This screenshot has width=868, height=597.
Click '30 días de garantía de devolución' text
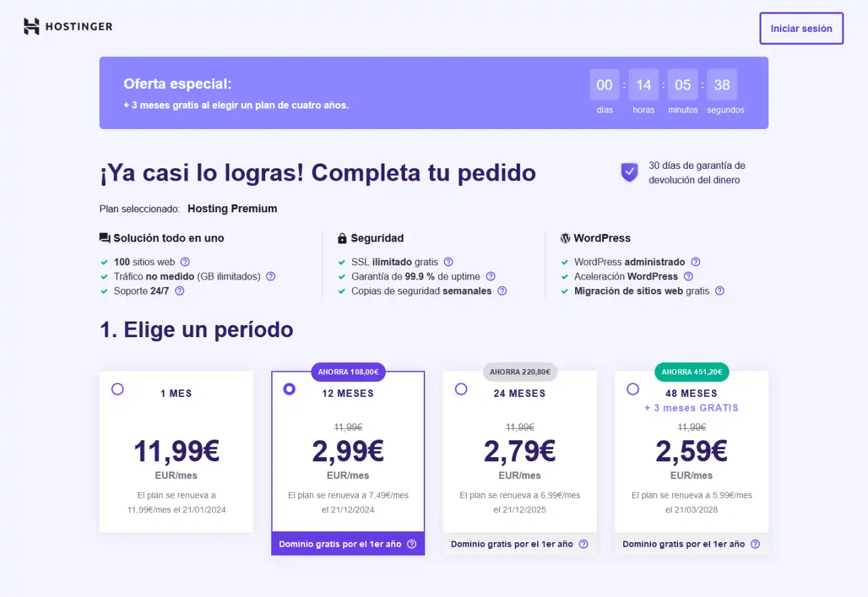coord(697,172)
